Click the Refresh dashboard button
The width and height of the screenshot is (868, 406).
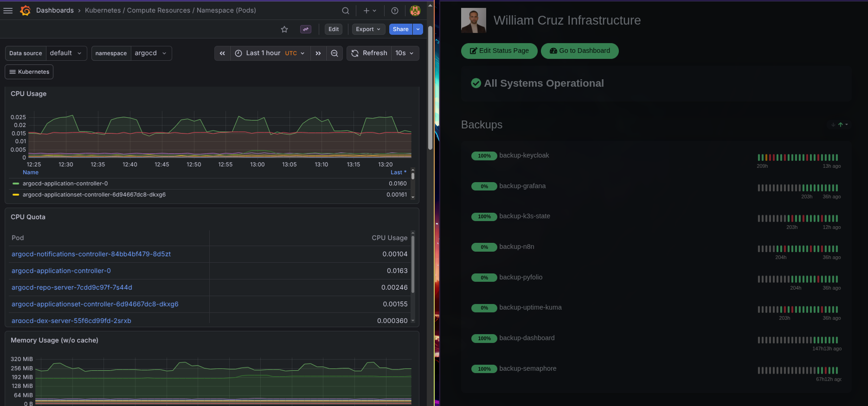pos(369,53)
